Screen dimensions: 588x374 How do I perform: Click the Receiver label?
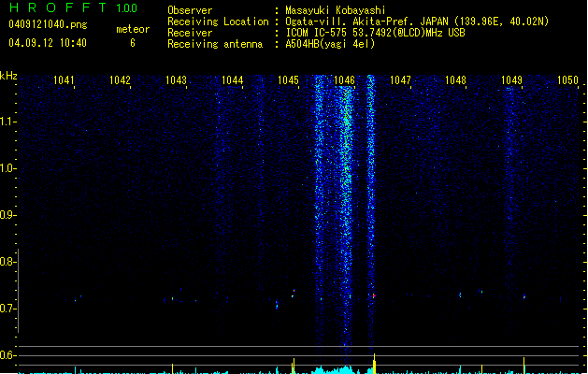(190, 33)
